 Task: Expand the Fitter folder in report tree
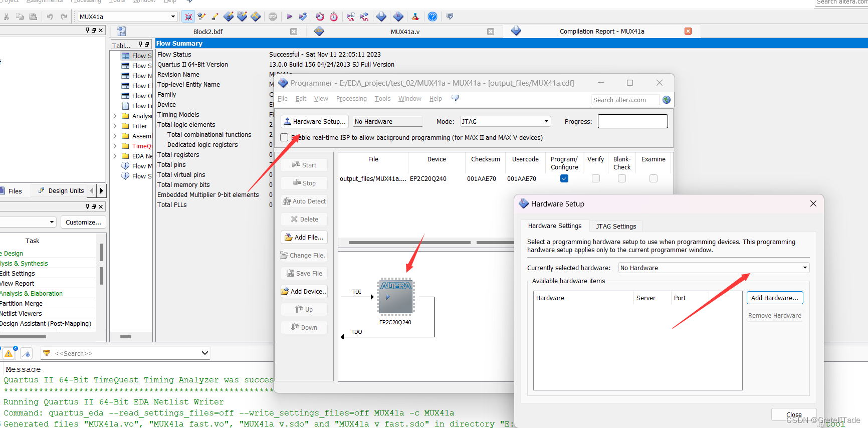pyautogui.click(x=115, y=126)
